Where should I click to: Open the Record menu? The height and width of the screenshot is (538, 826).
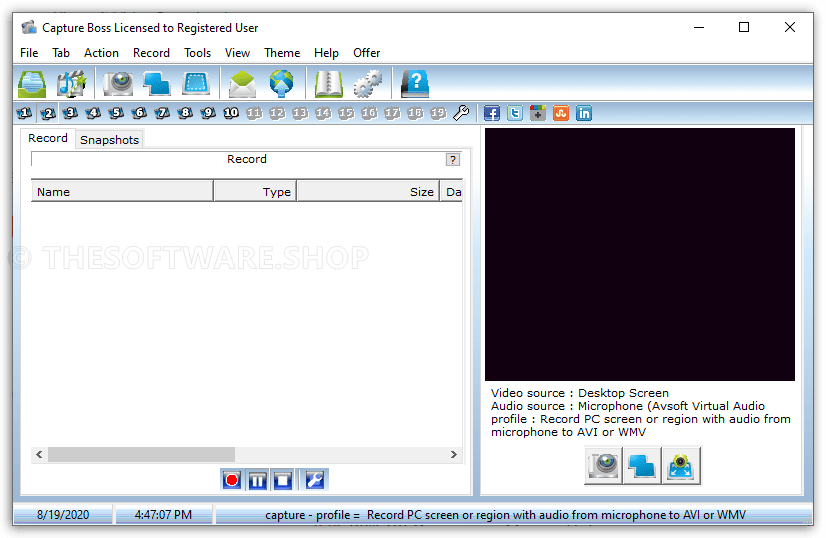pos(151,53)
